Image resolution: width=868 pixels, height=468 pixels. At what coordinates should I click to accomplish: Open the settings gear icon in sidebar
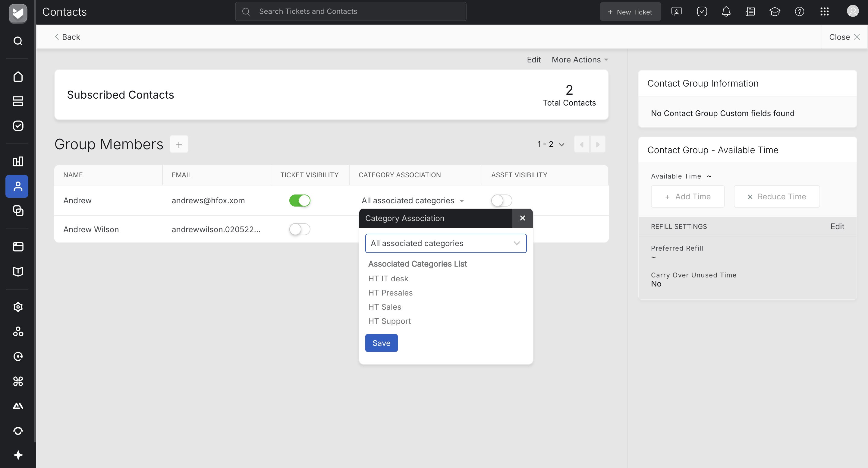tap(17, 306)
